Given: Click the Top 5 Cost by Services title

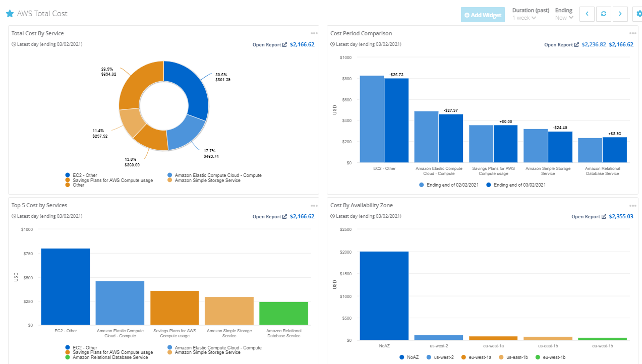Looking at the screenshot, I should pos(39,205).
